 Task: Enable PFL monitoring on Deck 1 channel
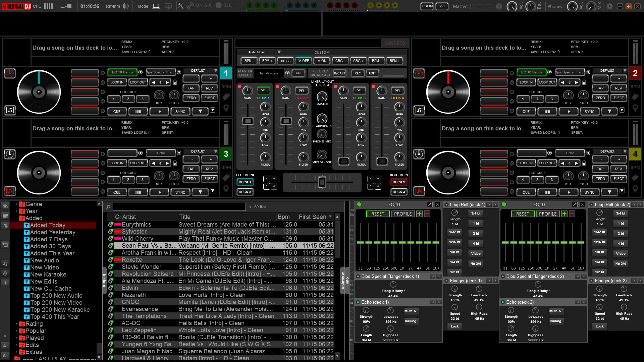(x=263, y=90)
